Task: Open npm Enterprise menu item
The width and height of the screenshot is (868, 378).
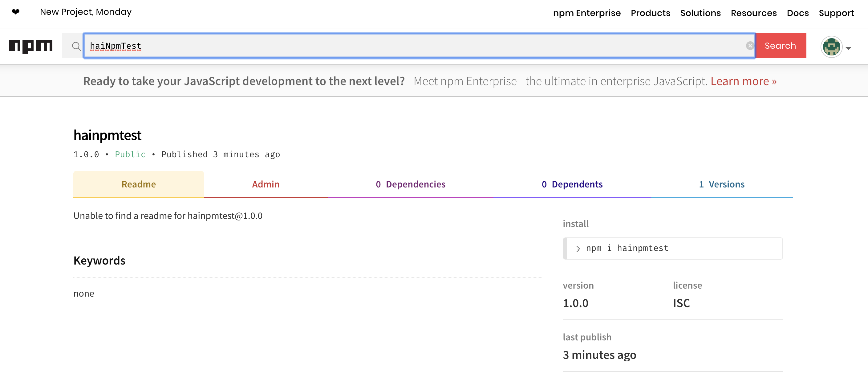Action: coord(587,13)
